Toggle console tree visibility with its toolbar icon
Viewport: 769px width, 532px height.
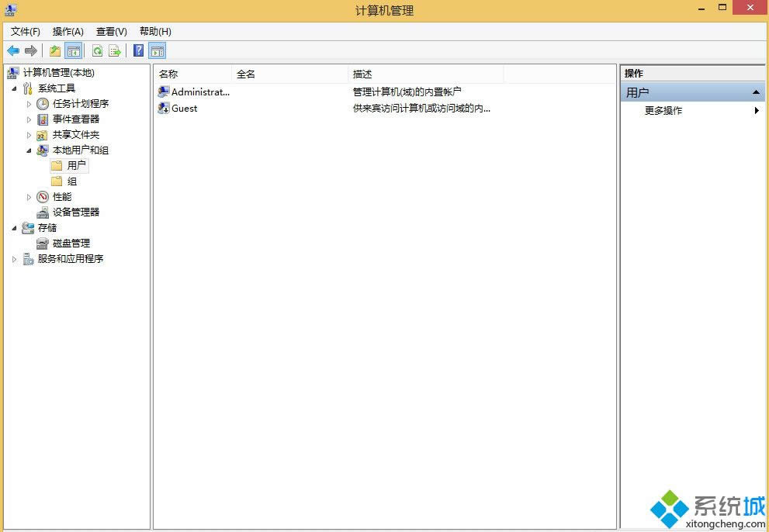point(73,50)
